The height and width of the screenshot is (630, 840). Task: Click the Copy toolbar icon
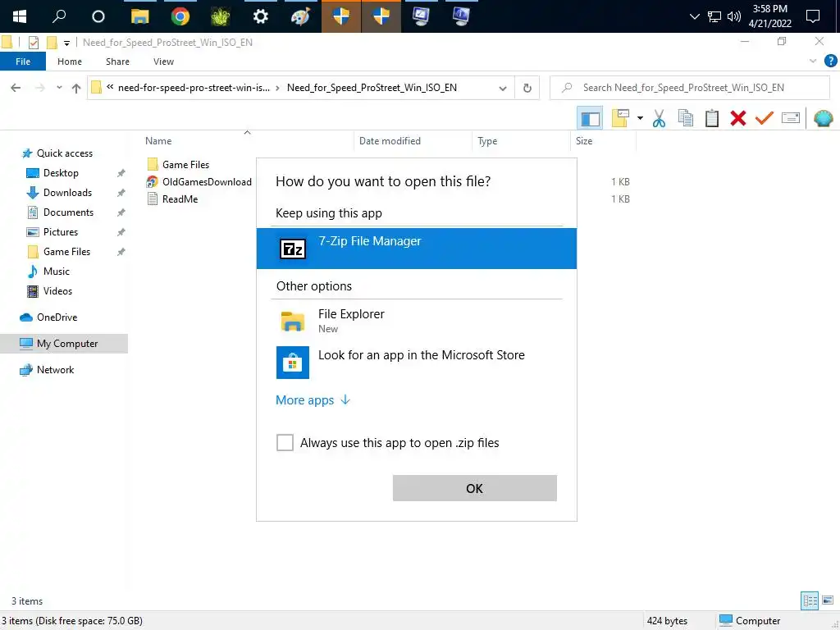click(686, 118)
